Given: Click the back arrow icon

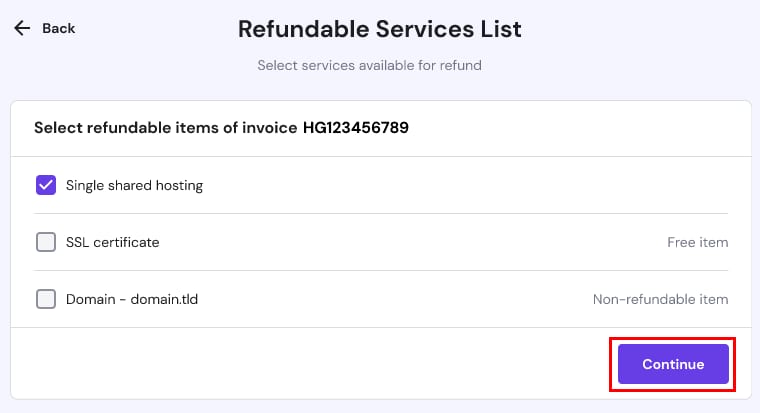Looking at the screenshot, I should [22, 28].
